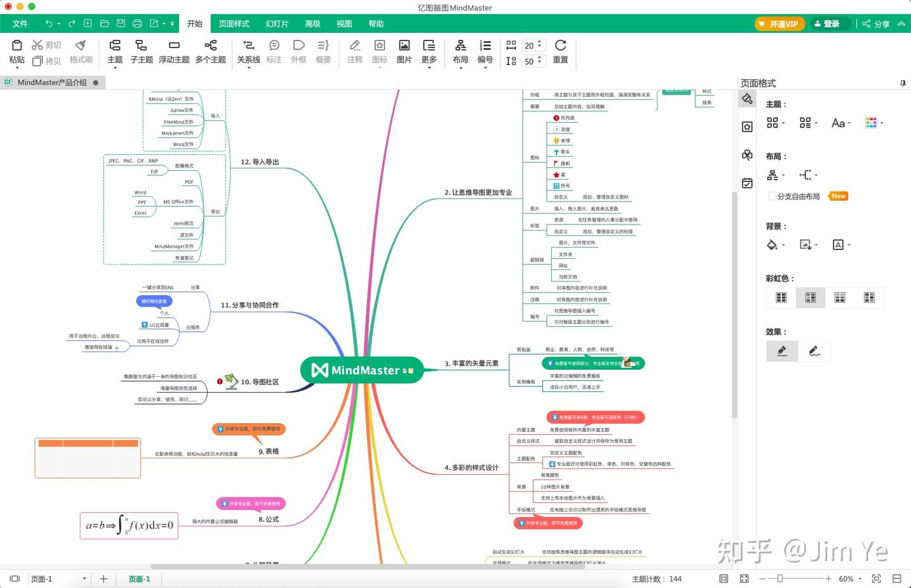Click the fit-to-page icon in status bar

click(724, 579)
